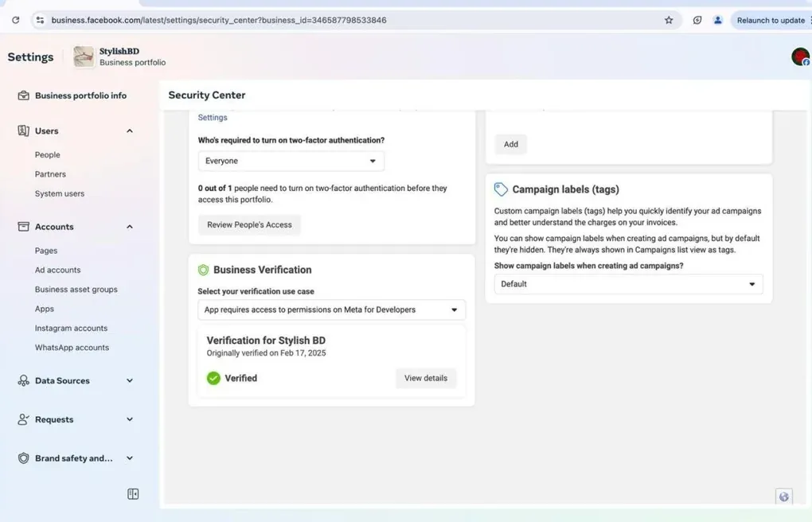Collapse the Users section chevron
812x522 pixels.
(x=130, y=130)
